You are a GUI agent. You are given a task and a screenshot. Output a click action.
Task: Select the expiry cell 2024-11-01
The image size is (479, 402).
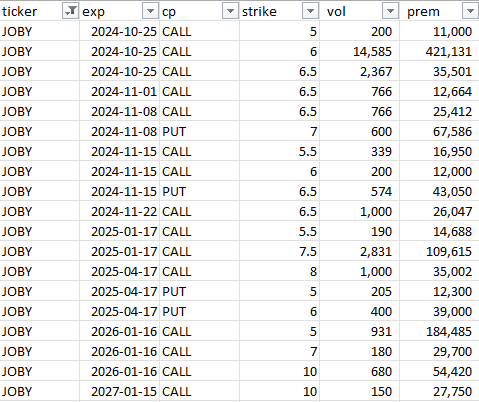(119, 91)
